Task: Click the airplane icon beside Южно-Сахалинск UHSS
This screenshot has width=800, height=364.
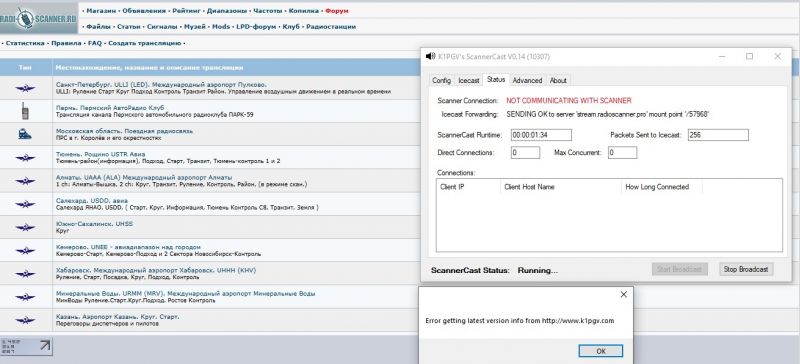Action: click(x=25, y=227)
